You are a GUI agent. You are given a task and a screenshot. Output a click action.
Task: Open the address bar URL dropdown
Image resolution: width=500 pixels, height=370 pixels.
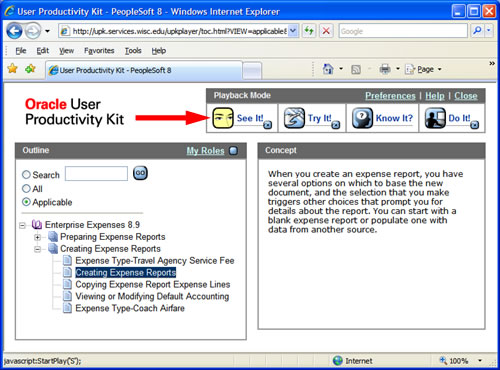(293, 31)
